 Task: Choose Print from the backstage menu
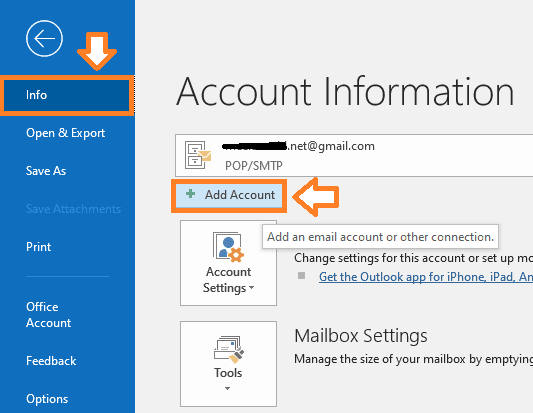click(38, 246)
